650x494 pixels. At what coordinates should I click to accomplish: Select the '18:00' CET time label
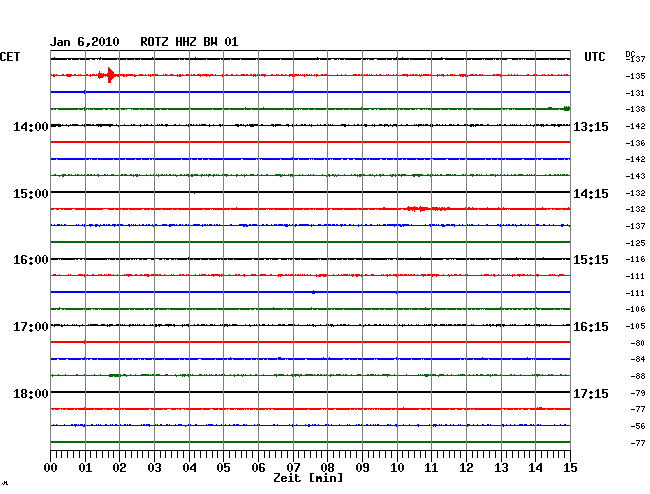[x=31, y=393]
